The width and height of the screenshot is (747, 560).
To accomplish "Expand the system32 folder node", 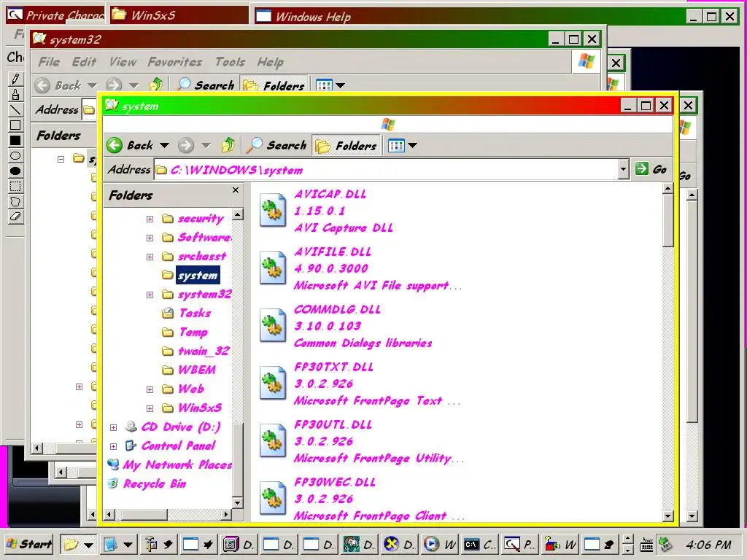I will click(150, 295).
